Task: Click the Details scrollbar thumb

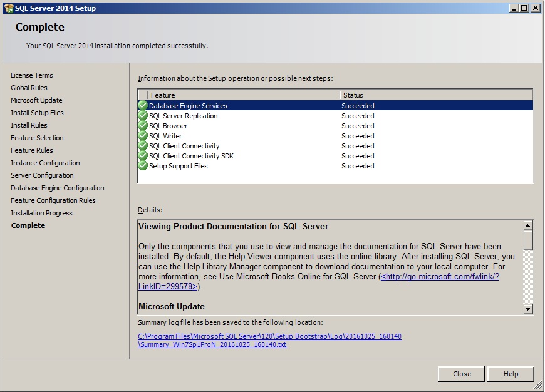Action: pyautogui.click(x=527, y=240)
